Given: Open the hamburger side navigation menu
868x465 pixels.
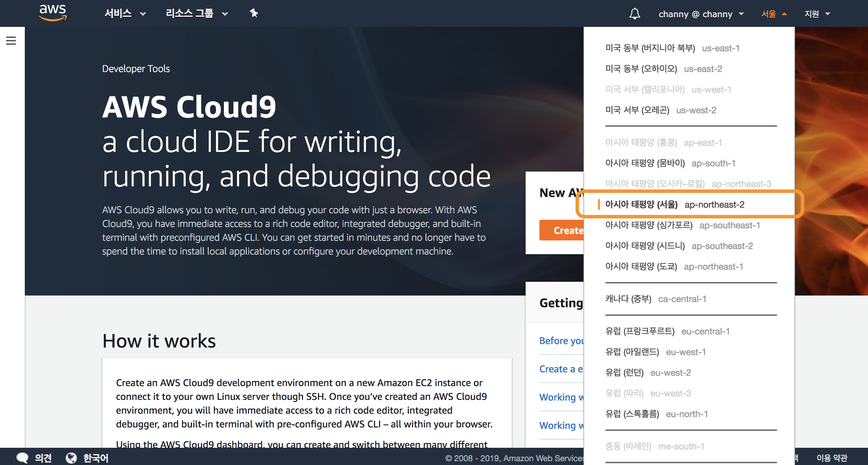Looking at the screenshot, I should tap(11, 41).
